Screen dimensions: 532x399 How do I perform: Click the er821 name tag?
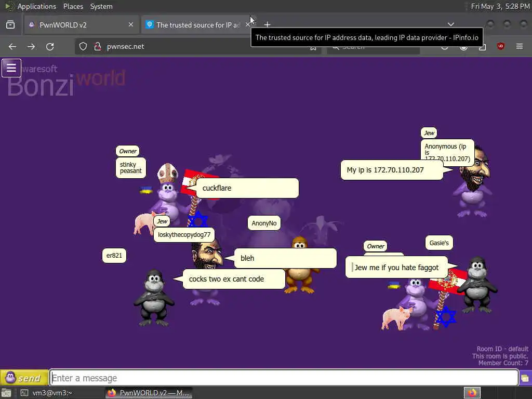point(114,256)
